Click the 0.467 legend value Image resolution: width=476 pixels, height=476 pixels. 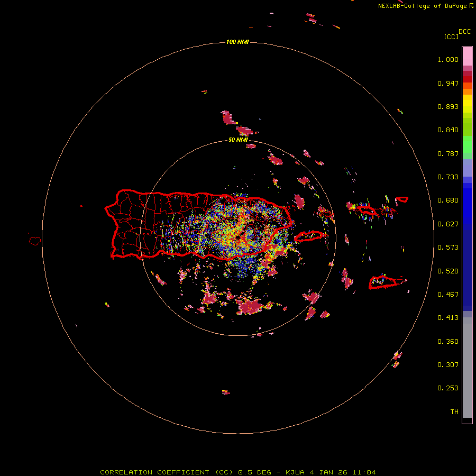(x=448, y=295)
